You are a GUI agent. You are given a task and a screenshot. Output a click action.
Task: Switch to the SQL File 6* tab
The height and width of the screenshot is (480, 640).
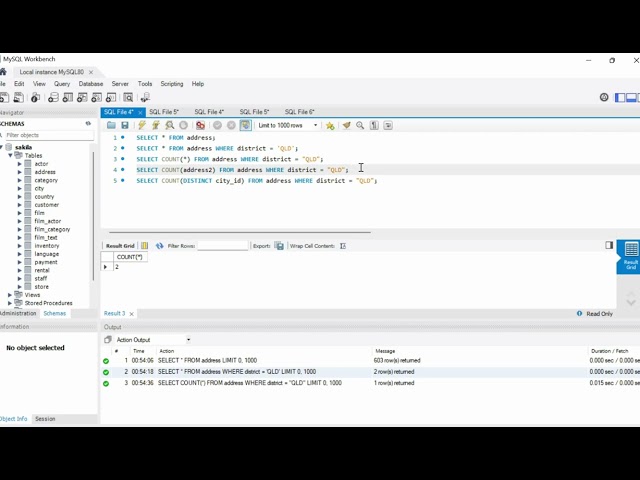(300, 112)
